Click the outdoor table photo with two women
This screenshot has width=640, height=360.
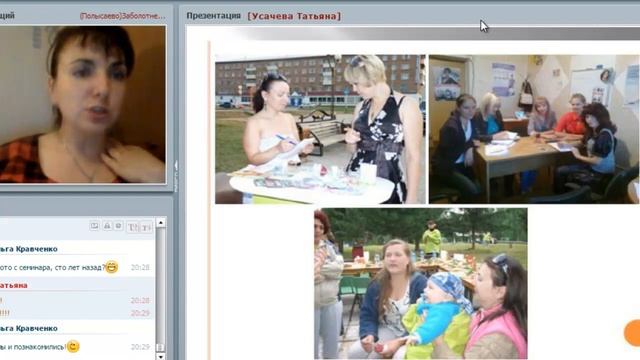(x=320, y=129)
